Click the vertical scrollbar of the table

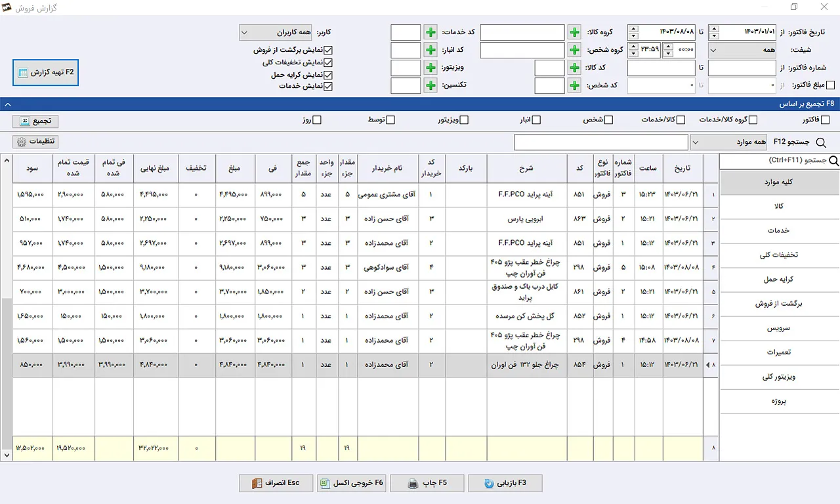coord(6,306)
